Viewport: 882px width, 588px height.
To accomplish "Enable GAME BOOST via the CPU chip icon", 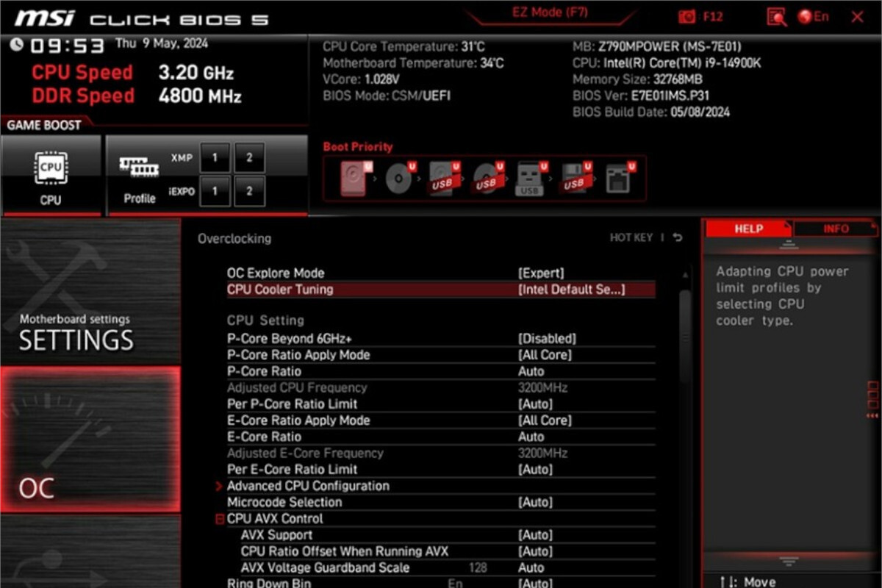I will point(51,168).
